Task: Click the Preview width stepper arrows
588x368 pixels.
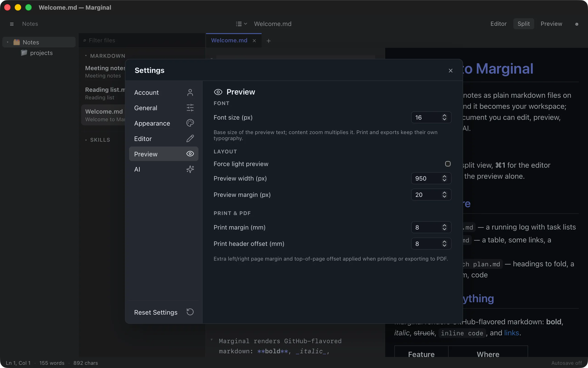Action: (x=444, y=178)
